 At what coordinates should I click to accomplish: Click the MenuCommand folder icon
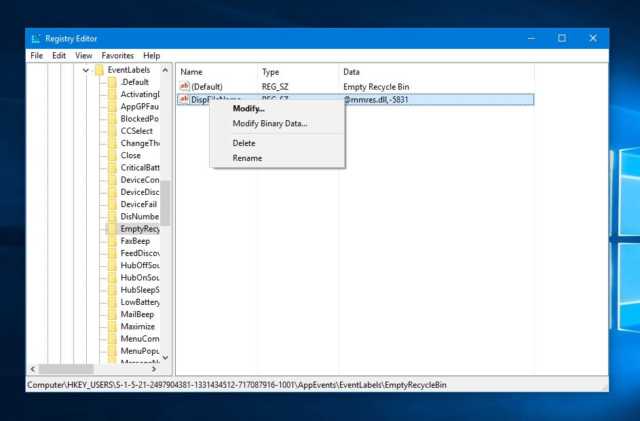[113, 339]
